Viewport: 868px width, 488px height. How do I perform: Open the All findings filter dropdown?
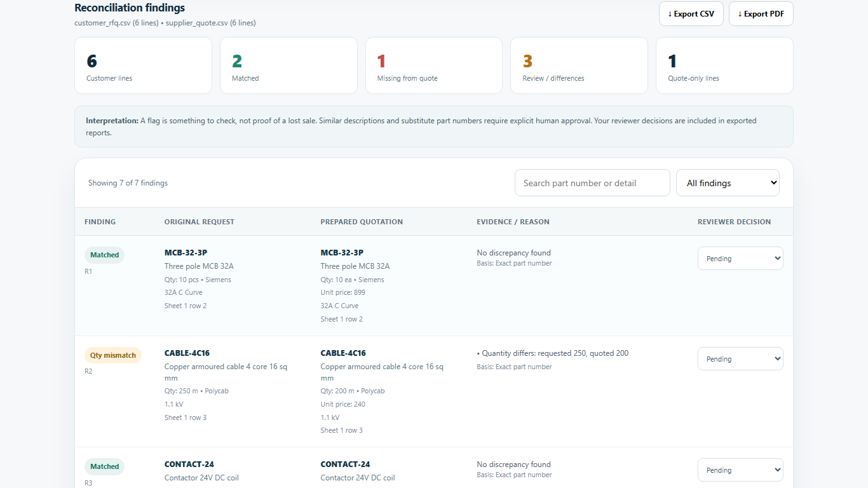[x=728, y=183]
